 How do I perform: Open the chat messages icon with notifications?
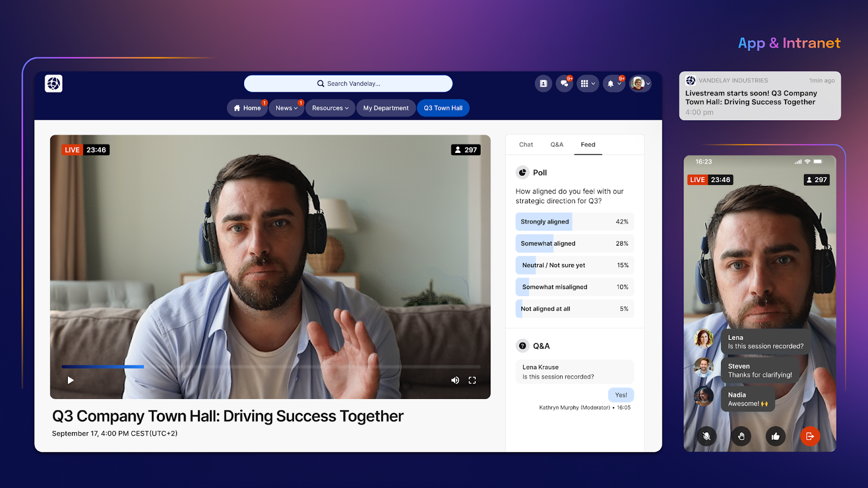564,84
